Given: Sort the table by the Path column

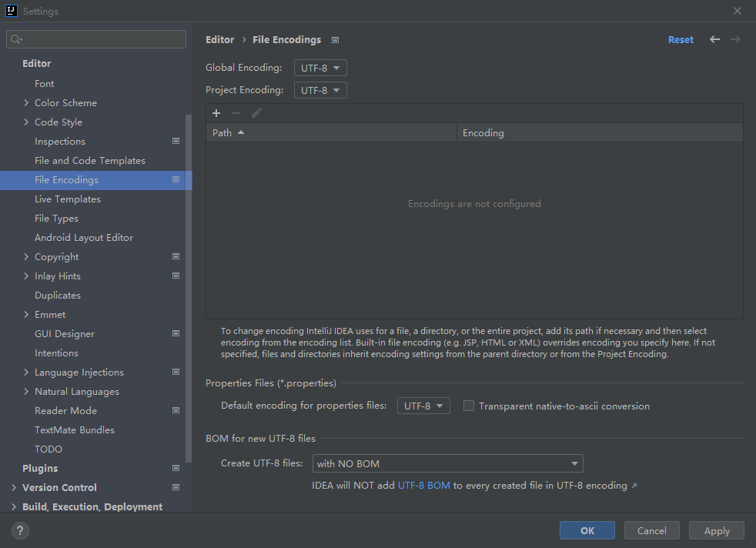Looking at the screenshot, I should point(331,132).
